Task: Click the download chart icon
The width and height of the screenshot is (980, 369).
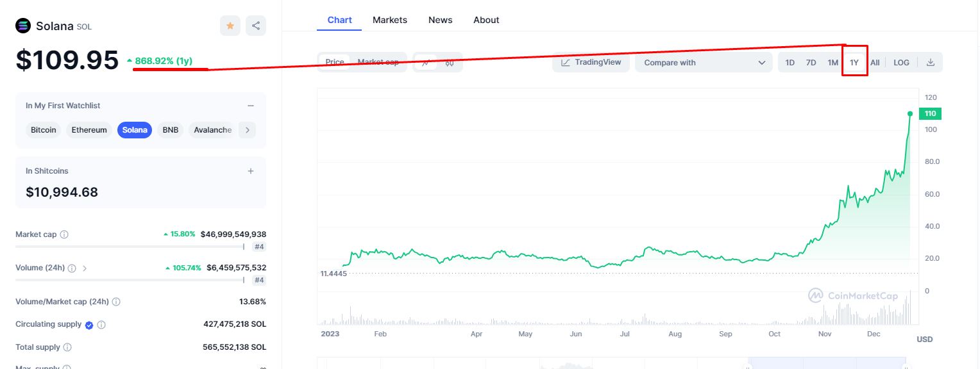Action: [931, 62]
